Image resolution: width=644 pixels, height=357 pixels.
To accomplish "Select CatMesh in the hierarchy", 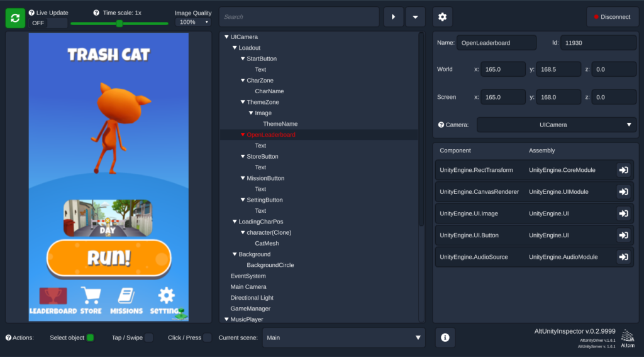I will coord(267,244).
